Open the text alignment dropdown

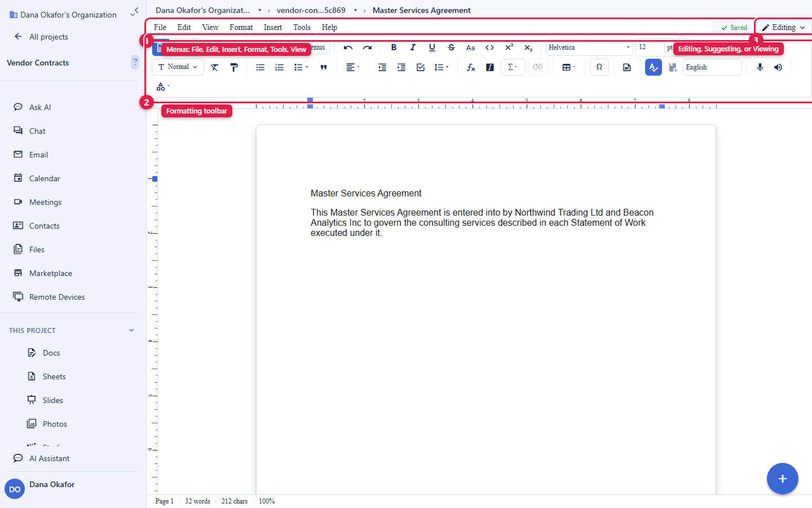[x=352, y=67]
